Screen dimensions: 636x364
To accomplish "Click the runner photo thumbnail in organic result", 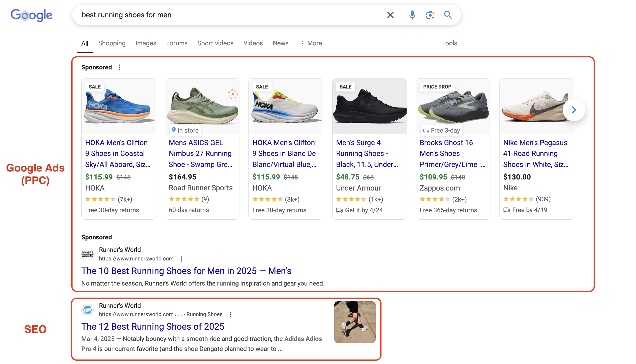I will tap(355, 322).
